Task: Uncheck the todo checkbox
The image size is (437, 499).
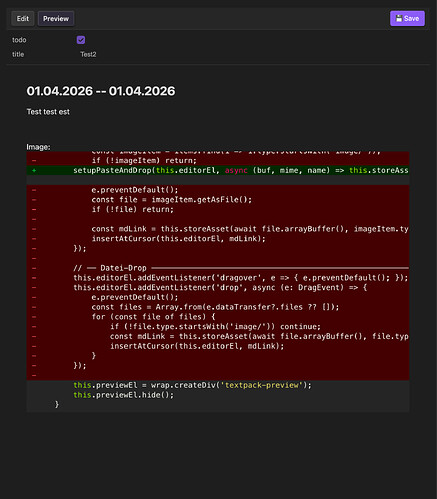Action: 81,40
